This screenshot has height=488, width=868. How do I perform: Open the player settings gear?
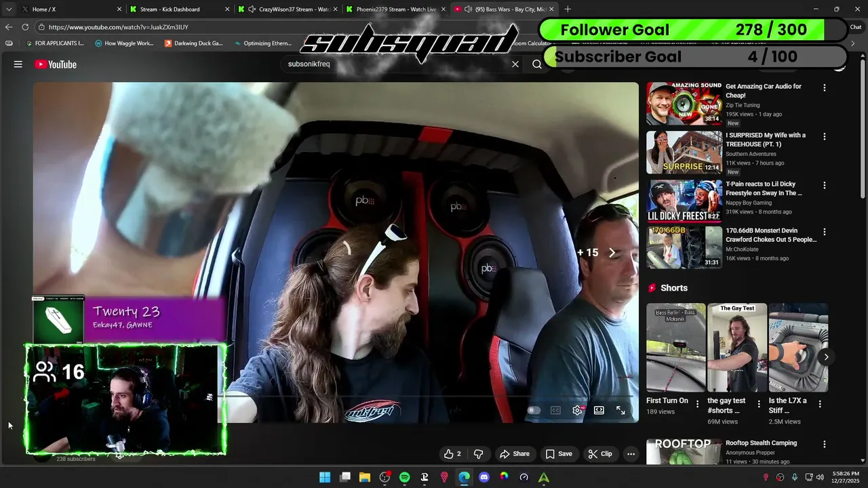578,410
